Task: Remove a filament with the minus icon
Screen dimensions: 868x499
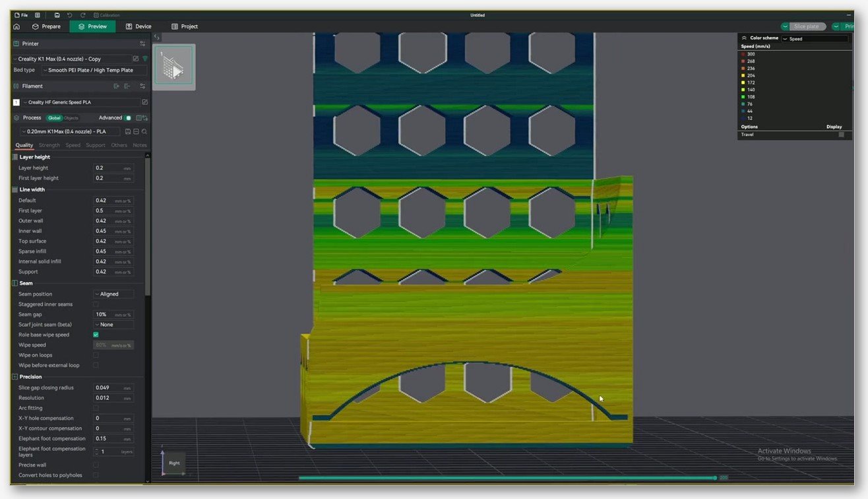Action: pos(127,86)
